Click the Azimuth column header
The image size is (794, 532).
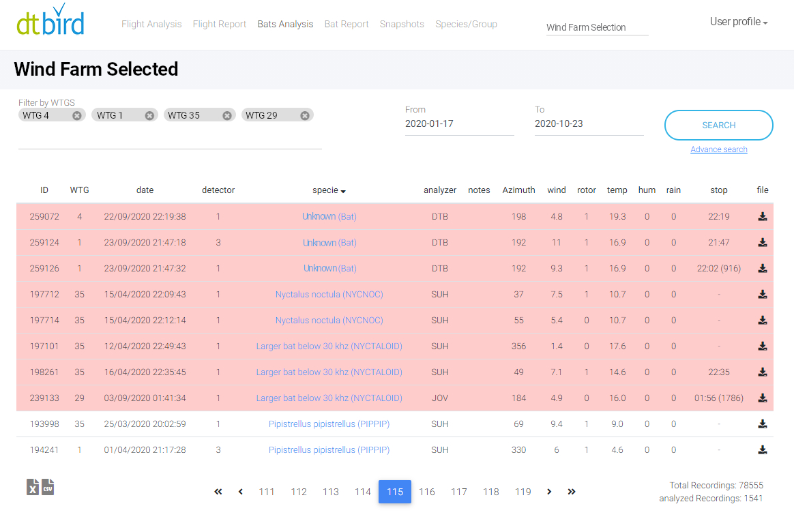[x=518, y=190]
